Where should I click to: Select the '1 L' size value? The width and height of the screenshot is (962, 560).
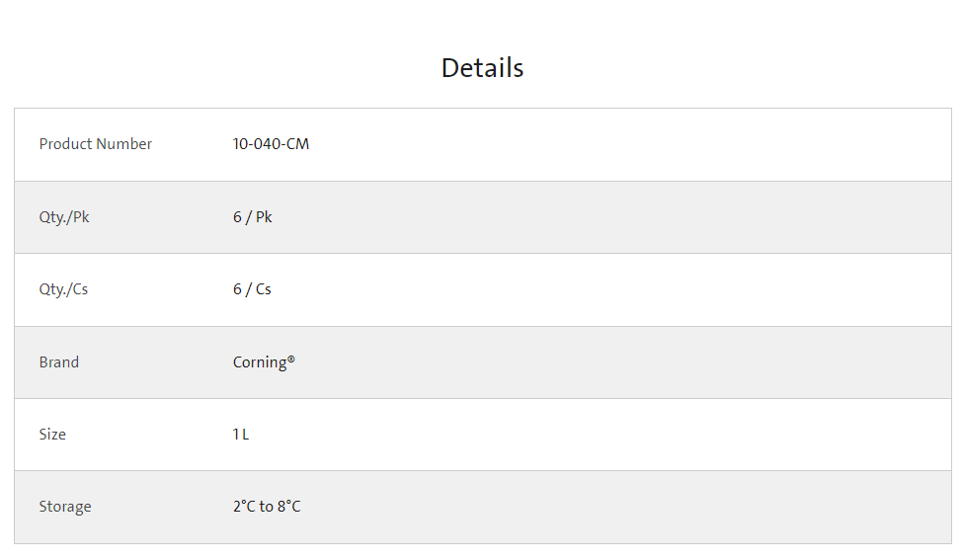pyautogui.click(x=241, y=435)
